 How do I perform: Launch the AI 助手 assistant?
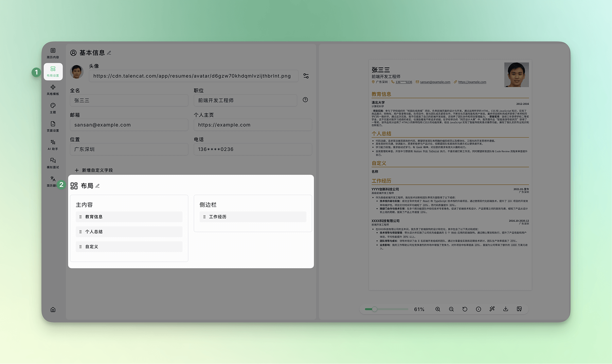point(53,145)
